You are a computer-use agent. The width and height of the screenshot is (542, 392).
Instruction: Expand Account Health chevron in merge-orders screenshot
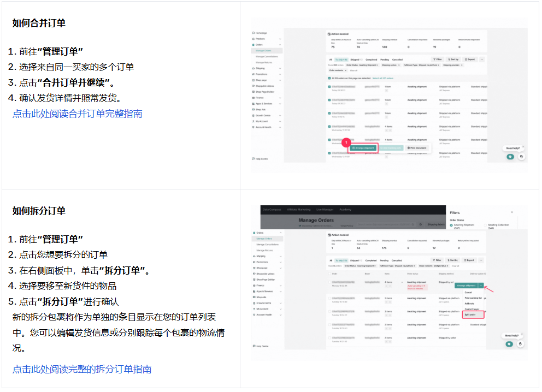pos(280,127)
